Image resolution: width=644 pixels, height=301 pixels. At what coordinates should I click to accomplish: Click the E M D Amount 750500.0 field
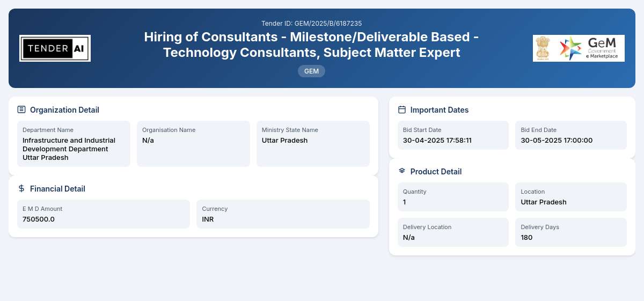click(104, 214)
